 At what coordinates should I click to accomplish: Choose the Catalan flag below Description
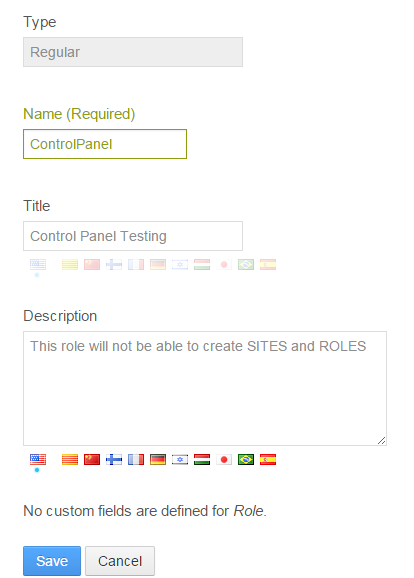(x=70, y=460)
